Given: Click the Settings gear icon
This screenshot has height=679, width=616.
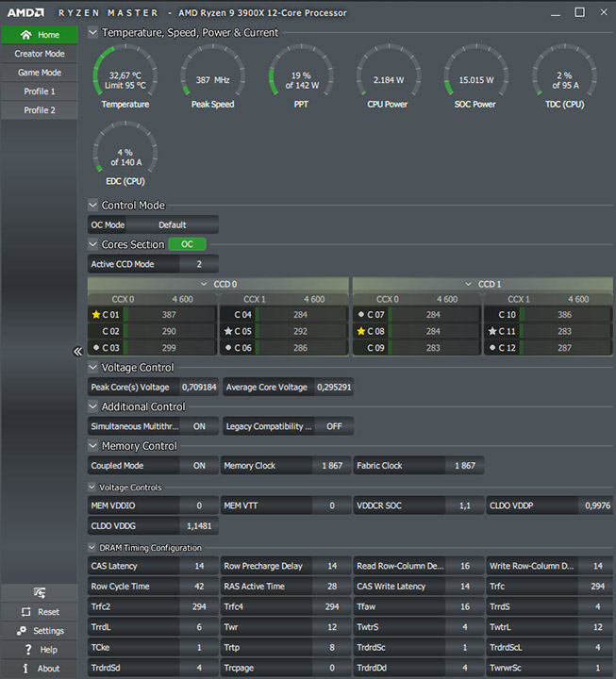Looking at the screenshot, I should 22,631.
